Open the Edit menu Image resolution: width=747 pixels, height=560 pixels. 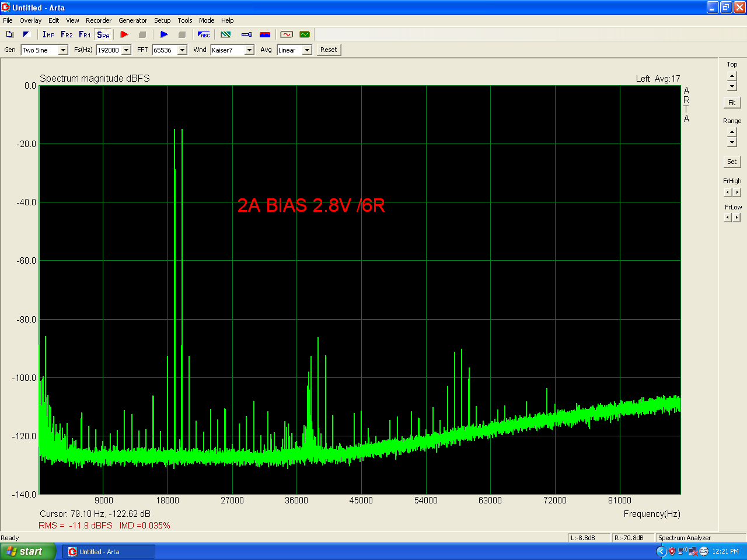tap(54, 20)
